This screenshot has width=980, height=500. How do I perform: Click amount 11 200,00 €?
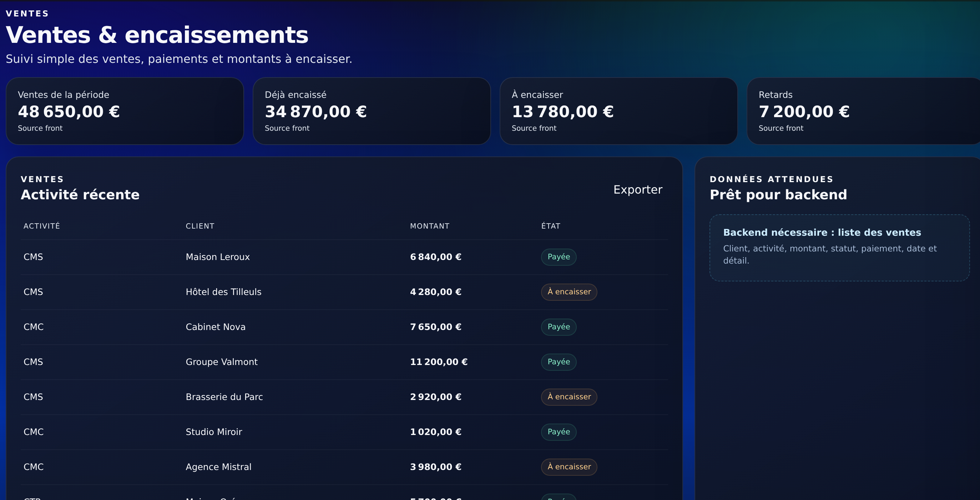tap(439, 362)
